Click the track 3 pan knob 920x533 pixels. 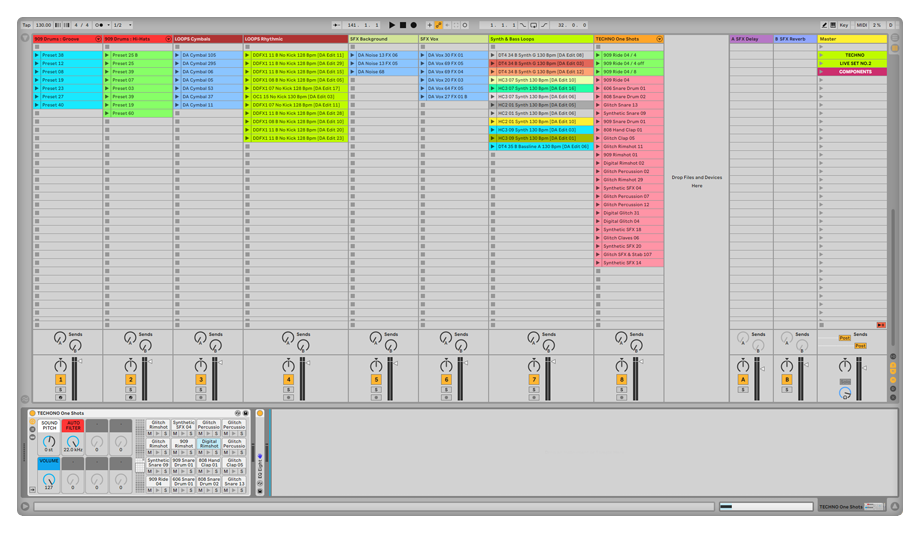point(201,366)
